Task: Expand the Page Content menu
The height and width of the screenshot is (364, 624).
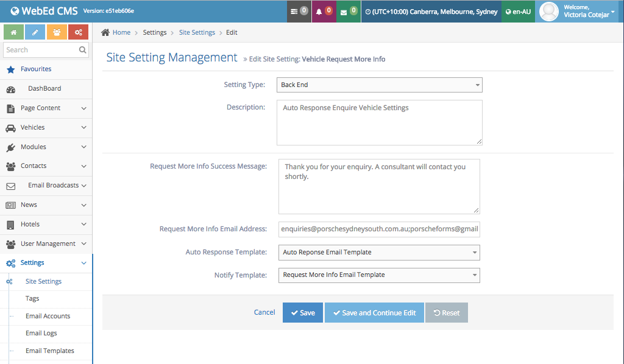Action: (x=46, y=108)
